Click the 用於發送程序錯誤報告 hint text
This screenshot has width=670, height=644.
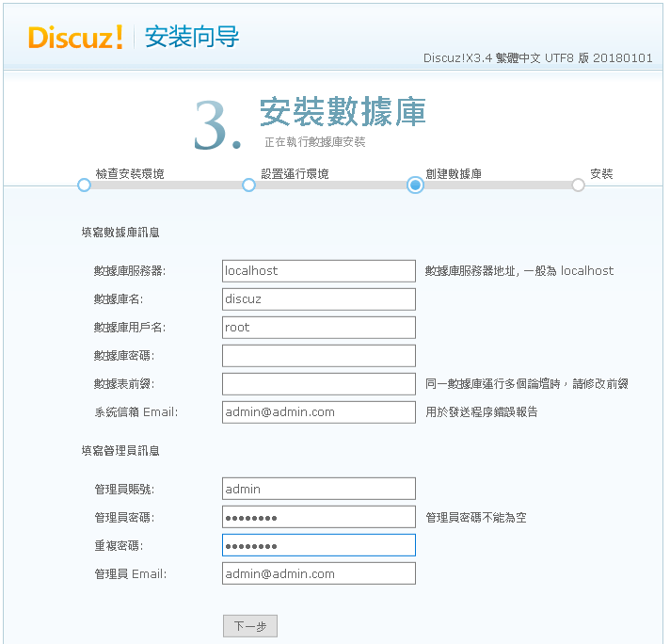[482, 411]
